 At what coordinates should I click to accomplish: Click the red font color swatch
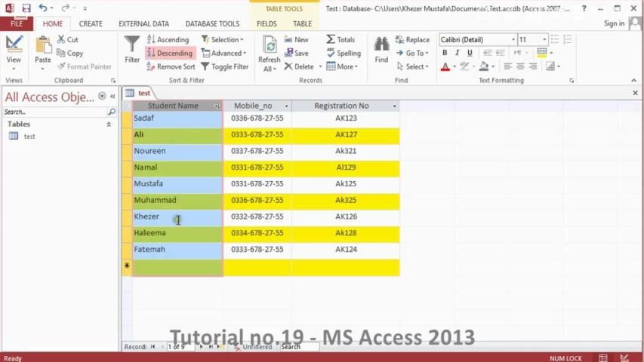pyautogui.click(x=445, y=67)
